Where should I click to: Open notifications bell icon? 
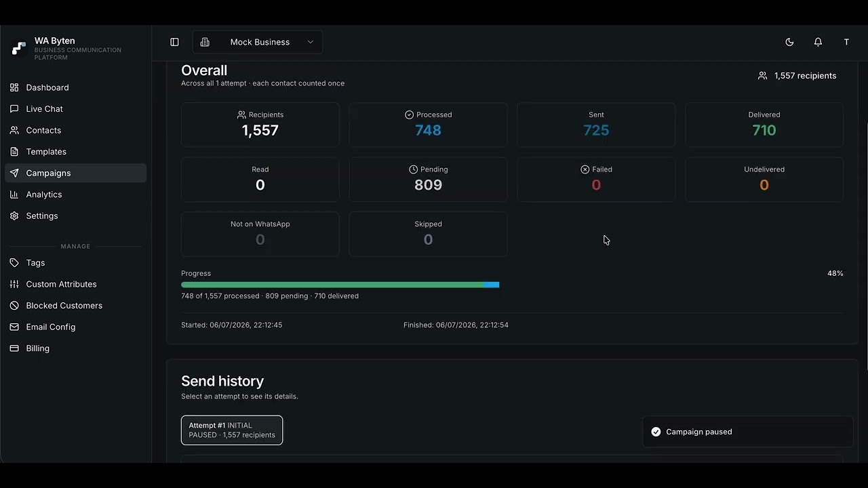[818, 42]
